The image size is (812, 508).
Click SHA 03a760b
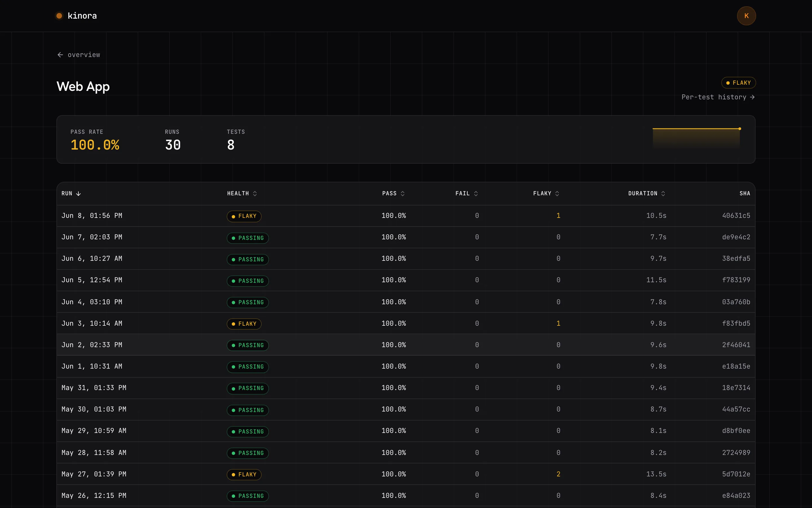pyautogui.click(x=736, y=302)
